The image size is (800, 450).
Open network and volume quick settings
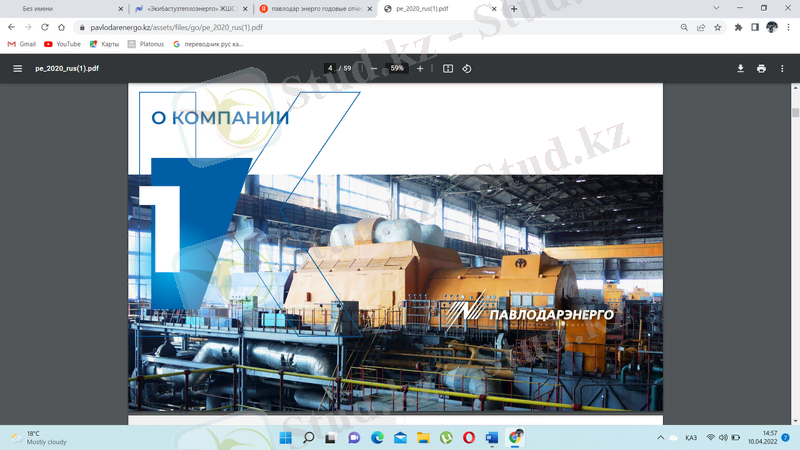click(723, 438)
